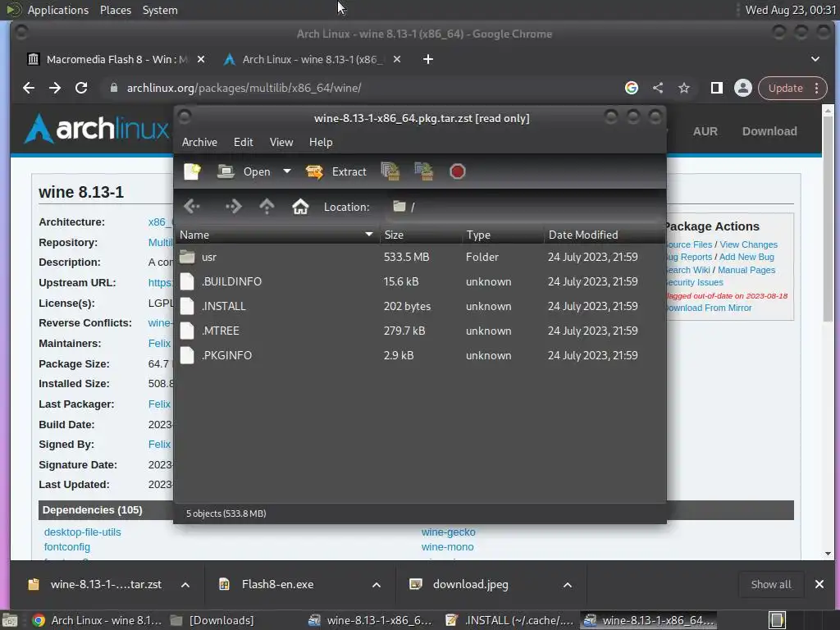Click the Google icon in the address bar

[631, 88]
